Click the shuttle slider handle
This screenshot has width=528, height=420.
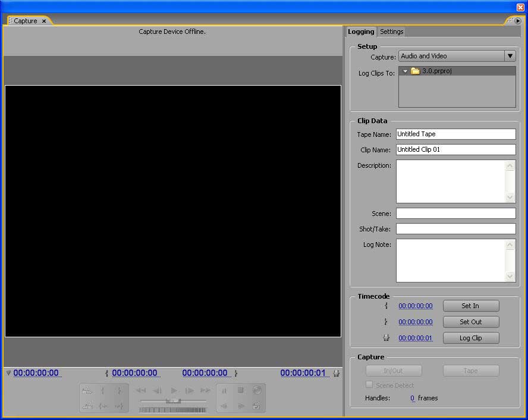pyautogui.click(x=174, y=401)
